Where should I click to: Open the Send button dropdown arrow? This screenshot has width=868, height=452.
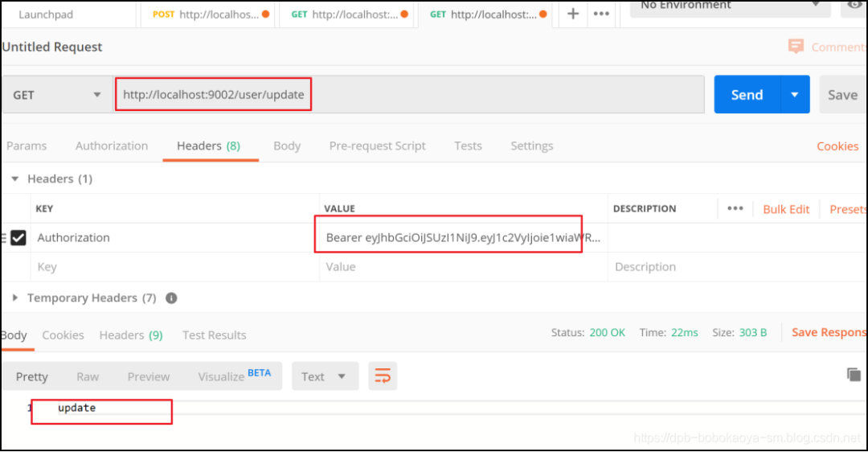795,95
